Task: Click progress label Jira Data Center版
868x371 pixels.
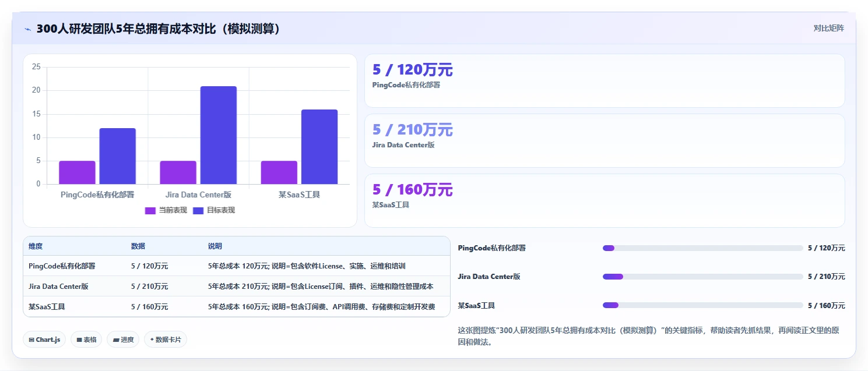Action: (488, 277)
